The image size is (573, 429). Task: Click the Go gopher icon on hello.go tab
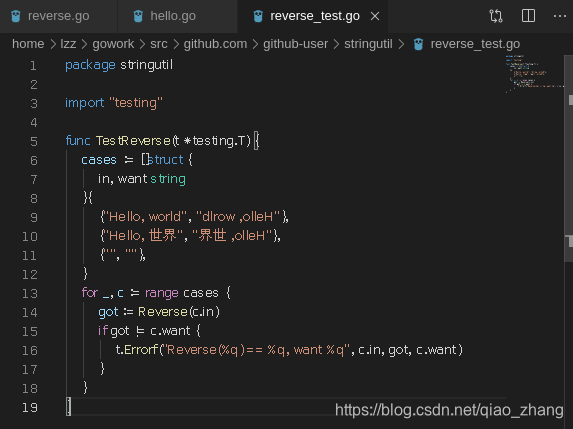point(138,16)
